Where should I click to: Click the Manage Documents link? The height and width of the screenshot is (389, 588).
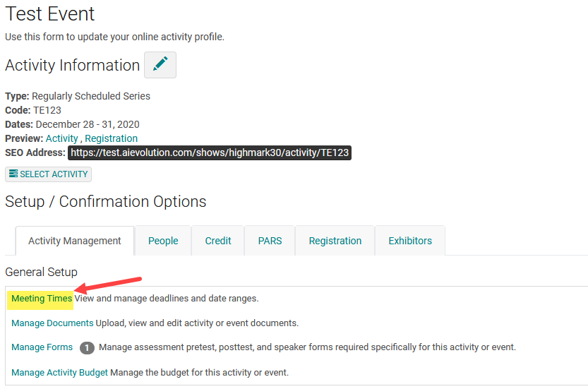(x=52, y=323)
